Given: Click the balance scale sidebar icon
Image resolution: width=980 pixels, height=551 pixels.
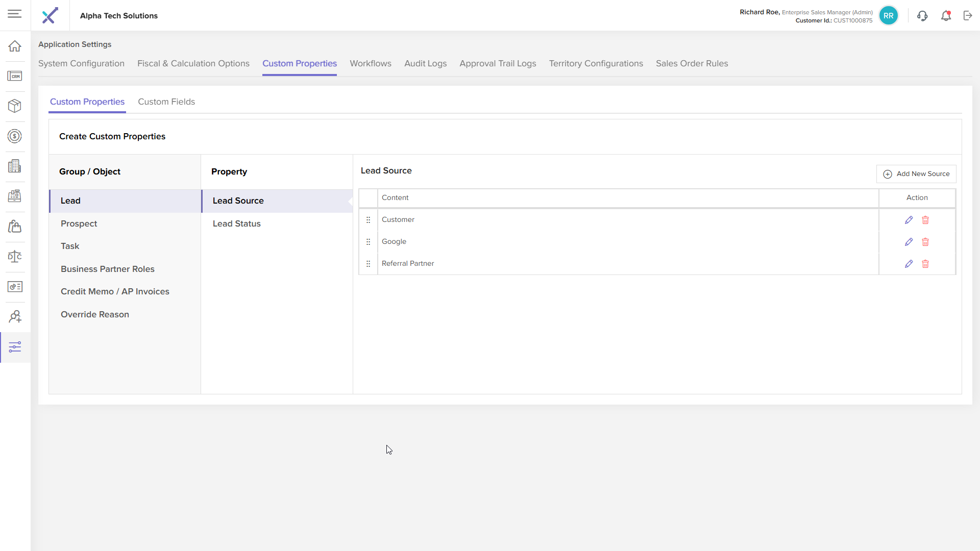Looking at the screenshot, I should pos(15,257).
